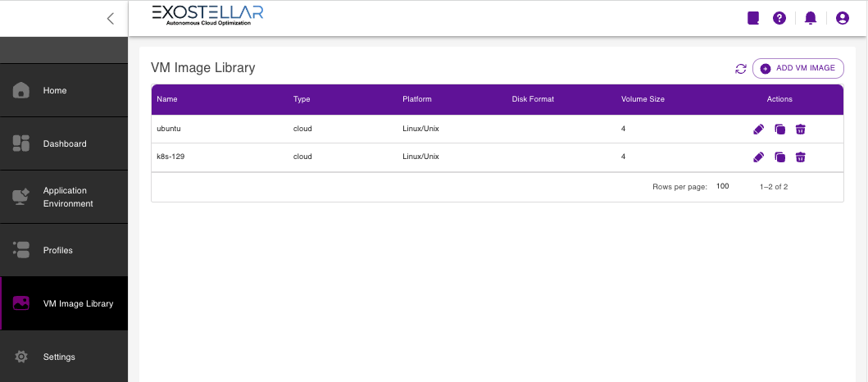Refresh the VM Image Library list
868x382 pixels.
coord(741,69)
